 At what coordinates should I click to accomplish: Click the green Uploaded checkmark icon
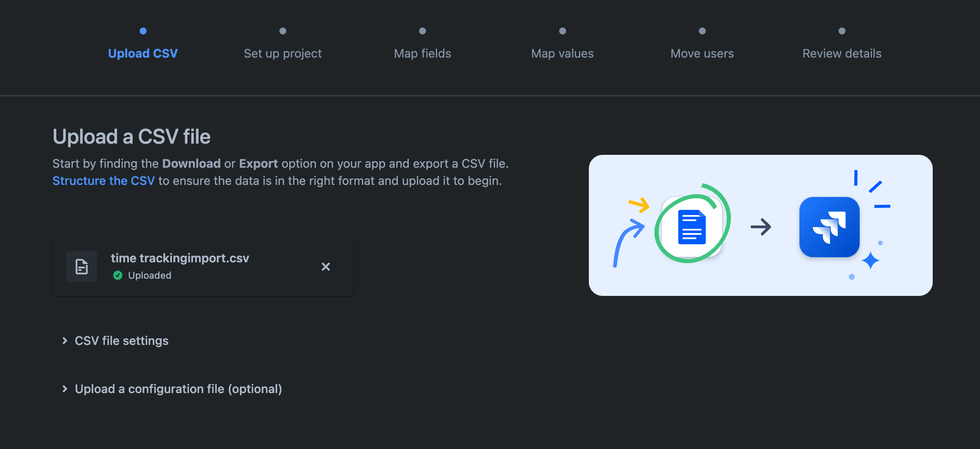[118, 275]
